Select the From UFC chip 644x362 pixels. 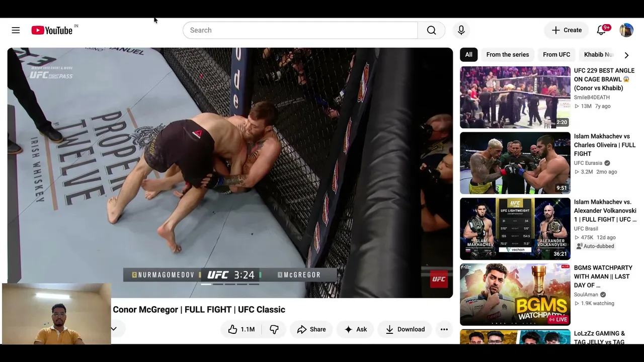tap(556, 54)
